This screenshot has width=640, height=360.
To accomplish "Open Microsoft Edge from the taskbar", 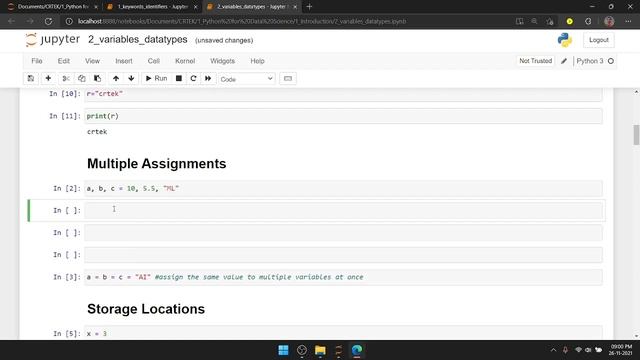I will click(357, 350).
